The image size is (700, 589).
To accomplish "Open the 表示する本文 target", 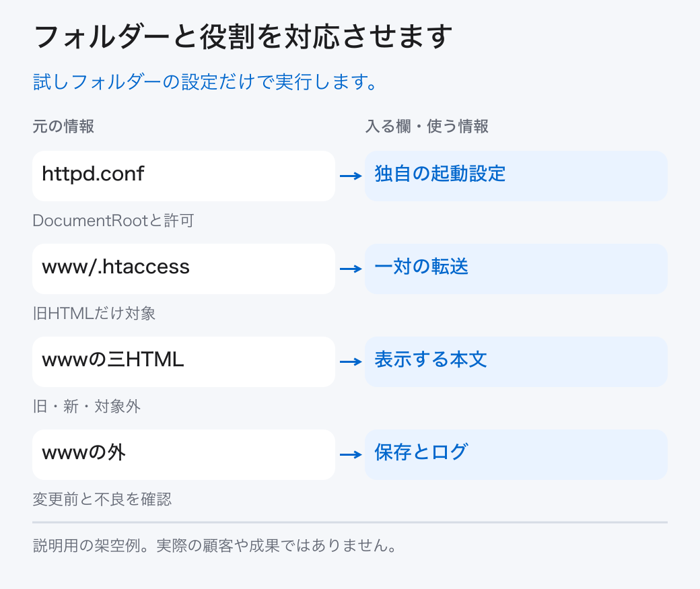I will click(x=516, y=361).
